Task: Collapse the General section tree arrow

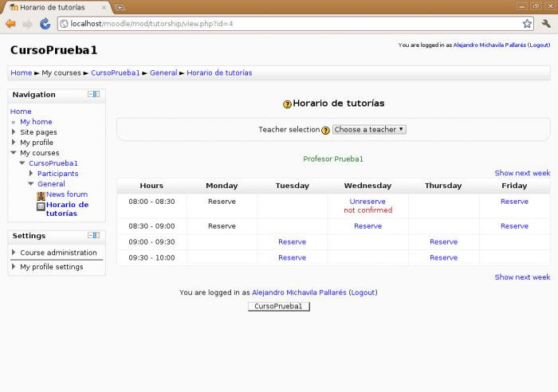Action: click(31, 183)
